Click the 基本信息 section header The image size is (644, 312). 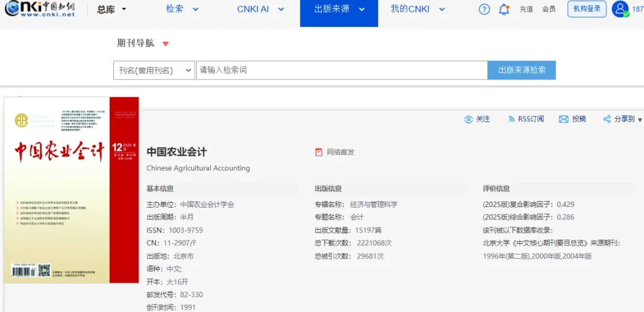coord(160,189)
